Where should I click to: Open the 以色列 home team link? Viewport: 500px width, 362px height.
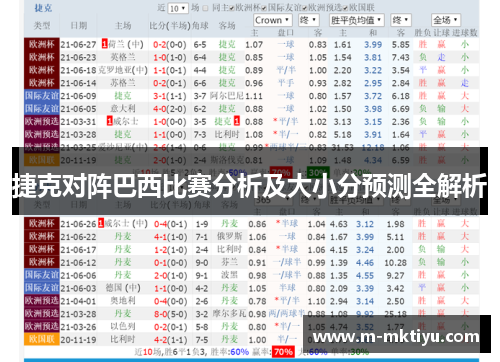pos(123,326)
